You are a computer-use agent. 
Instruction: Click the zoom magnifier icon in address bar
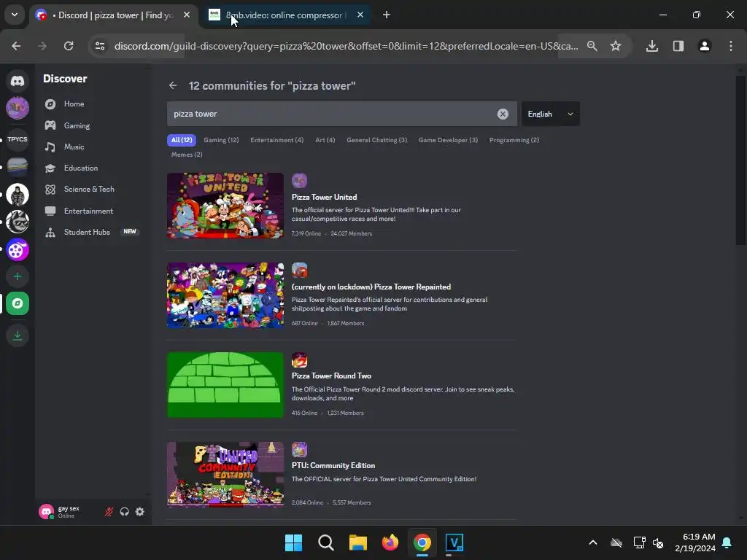click(592, 46)
